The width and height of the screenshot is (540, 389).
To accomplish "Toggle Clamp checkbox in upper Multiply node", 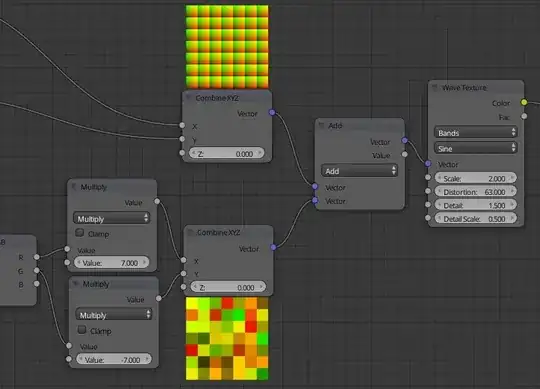I will 80,233.
